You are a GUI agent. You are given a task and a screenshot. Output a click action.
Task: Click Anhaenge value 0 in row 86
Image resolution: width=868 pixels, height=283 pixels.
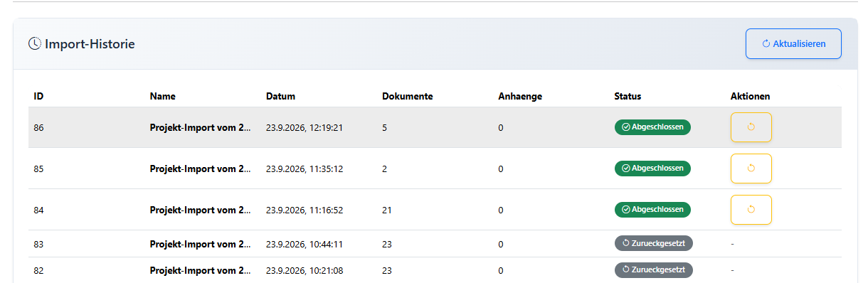(501, 128)
